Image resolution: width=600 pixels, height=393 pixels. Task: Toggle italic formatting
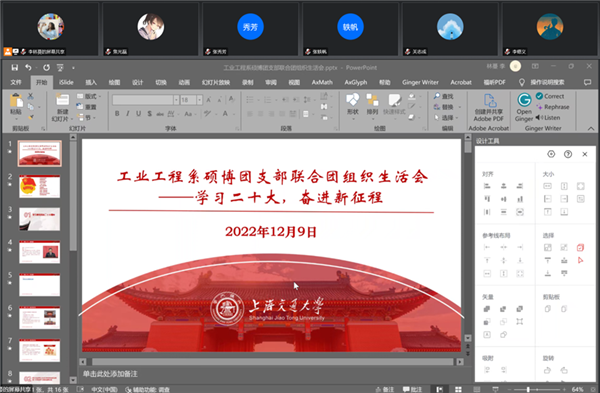(128, 114)
